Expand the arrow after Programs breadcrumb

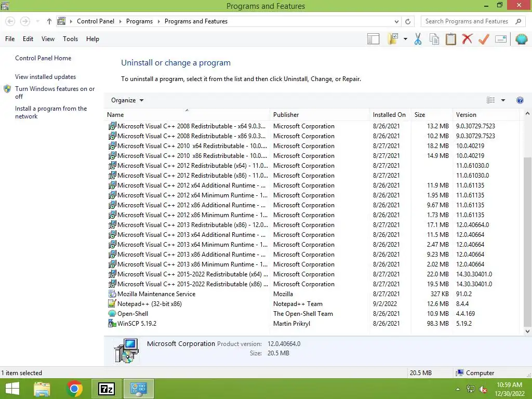(158, 21)
